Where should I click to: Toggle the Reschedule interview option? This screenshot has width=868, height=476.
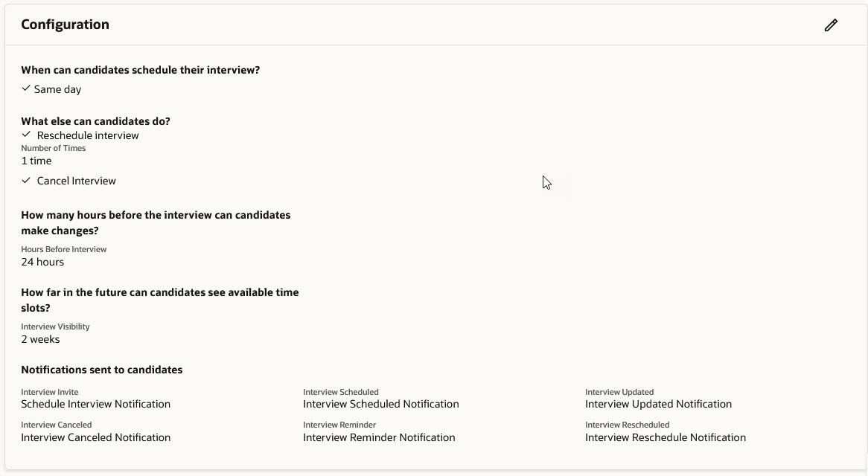87,135
